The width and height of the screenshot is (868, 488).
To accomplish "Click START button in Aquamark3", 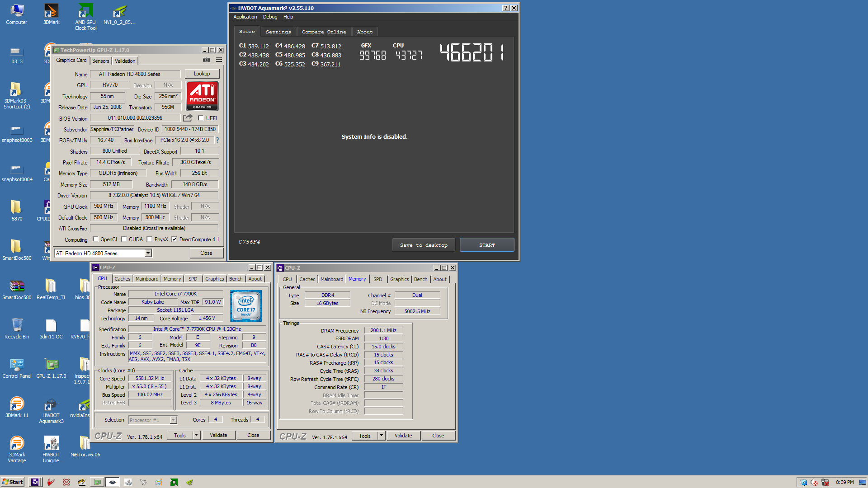I will coord(487,245).
